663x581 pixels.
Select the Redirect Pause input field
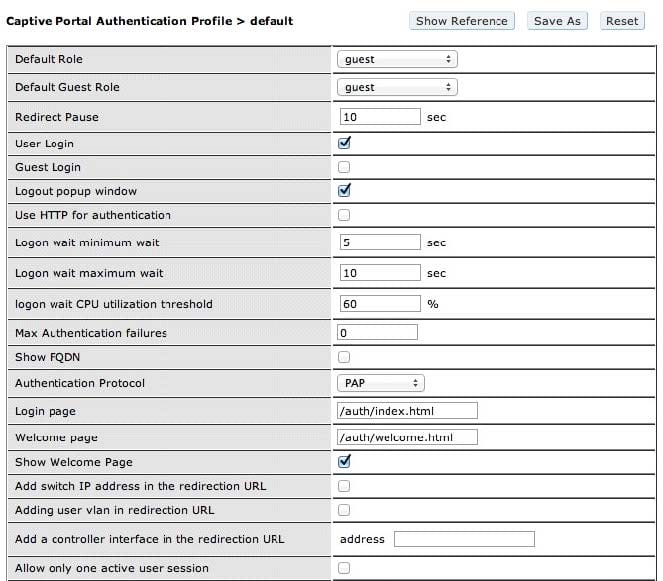(x=380, y=117)
